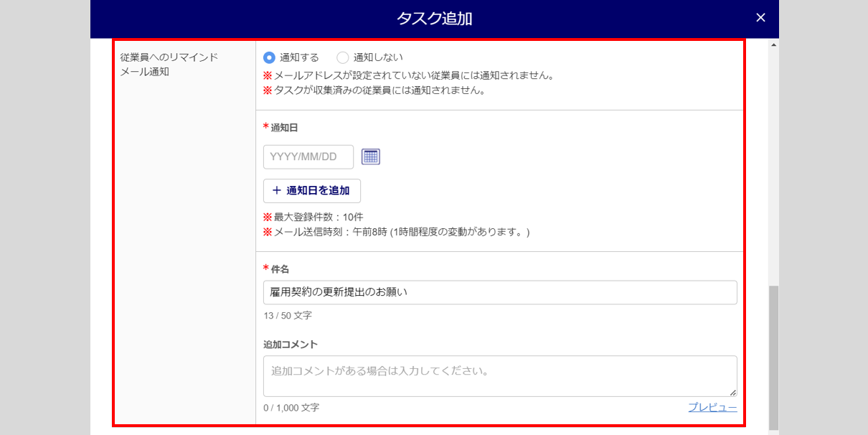Click the 通知日 YYYY/MM/DD date field
Screen dimensions: 868x435
point(308,156)
